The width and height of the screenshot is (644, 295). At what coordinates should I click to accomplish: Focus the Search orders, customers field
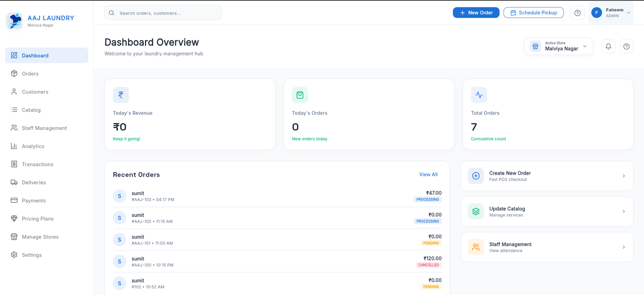[x=163, y=13]
